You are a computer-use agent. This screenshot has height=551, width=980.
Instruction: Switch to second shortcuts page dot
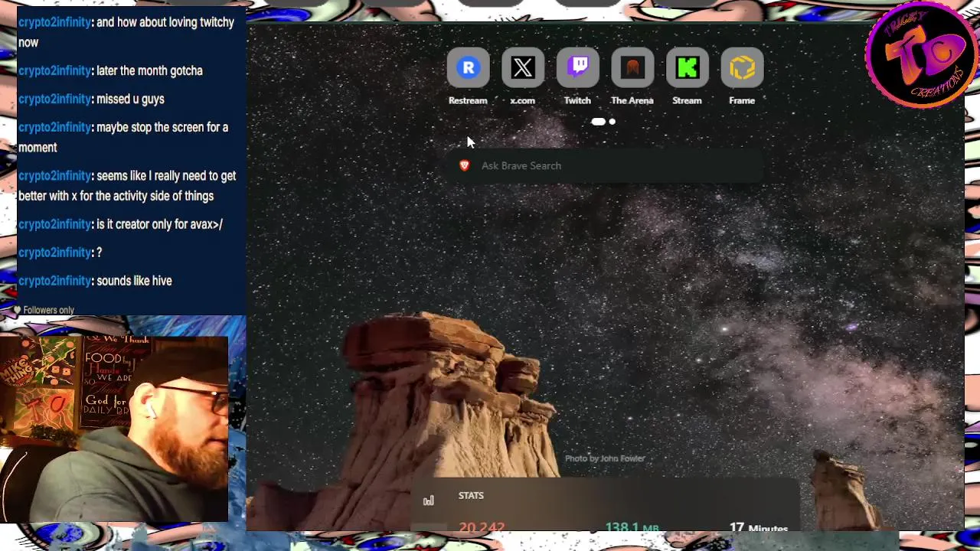point(612,122)
